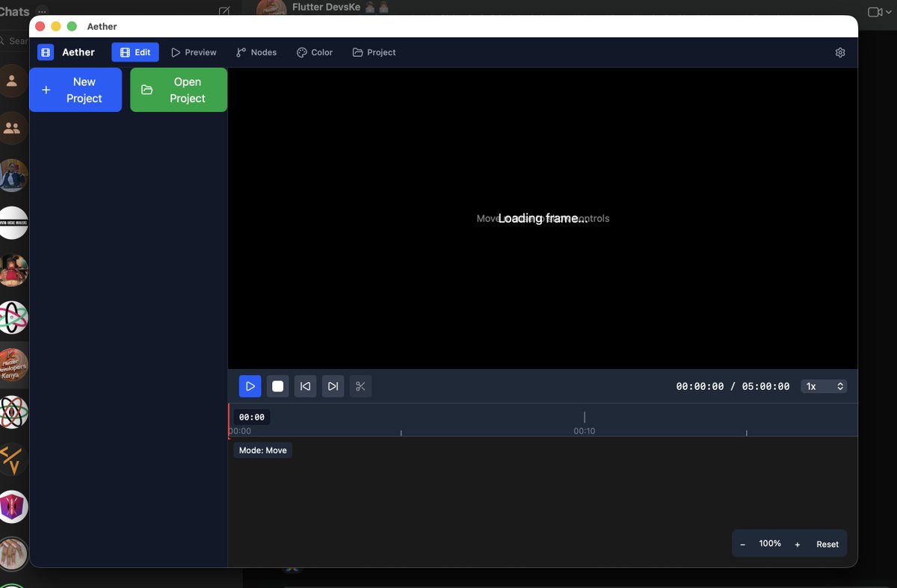Click the Loading frame... text in the viewer
897x588 pixels.
543,218
